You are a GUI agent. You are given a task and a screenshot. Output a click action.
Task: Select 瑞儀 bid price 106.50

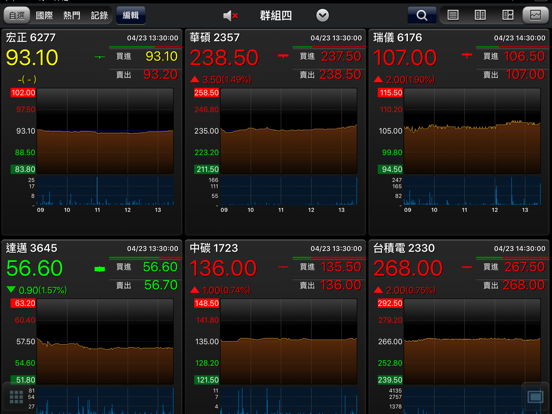click(x=524, y=56)
